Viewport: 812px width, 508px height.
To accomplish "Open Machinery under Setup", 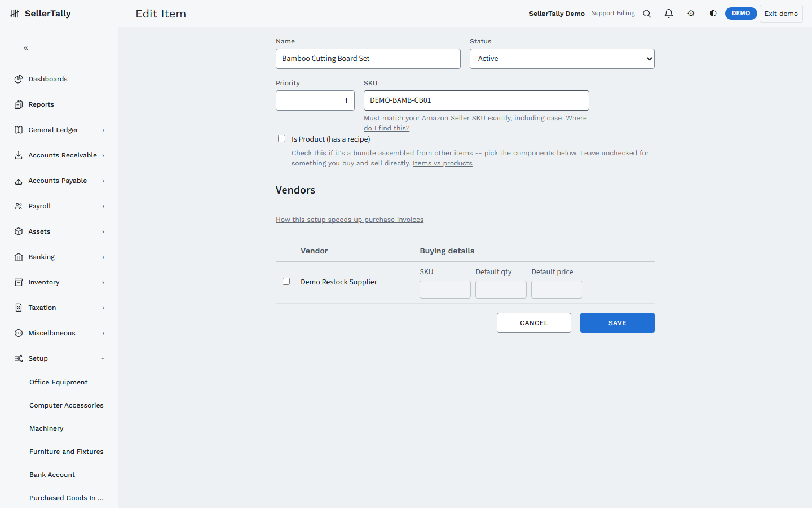I will 46,428.
